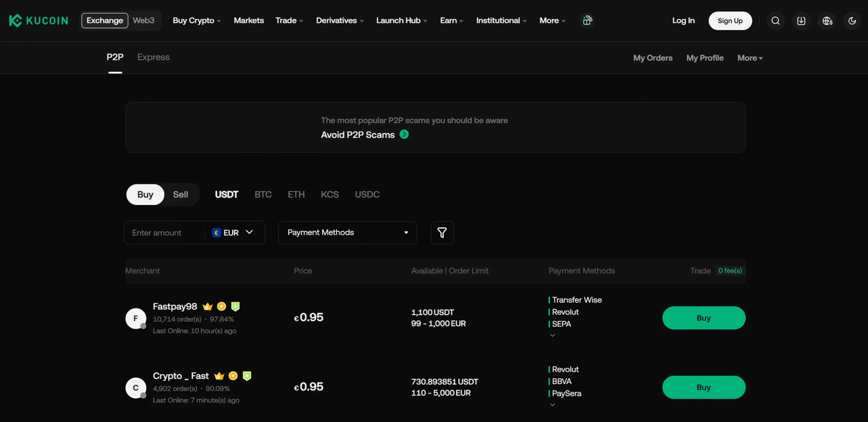
Task: Open the Payment Methods dropdown
Action: 347,233
